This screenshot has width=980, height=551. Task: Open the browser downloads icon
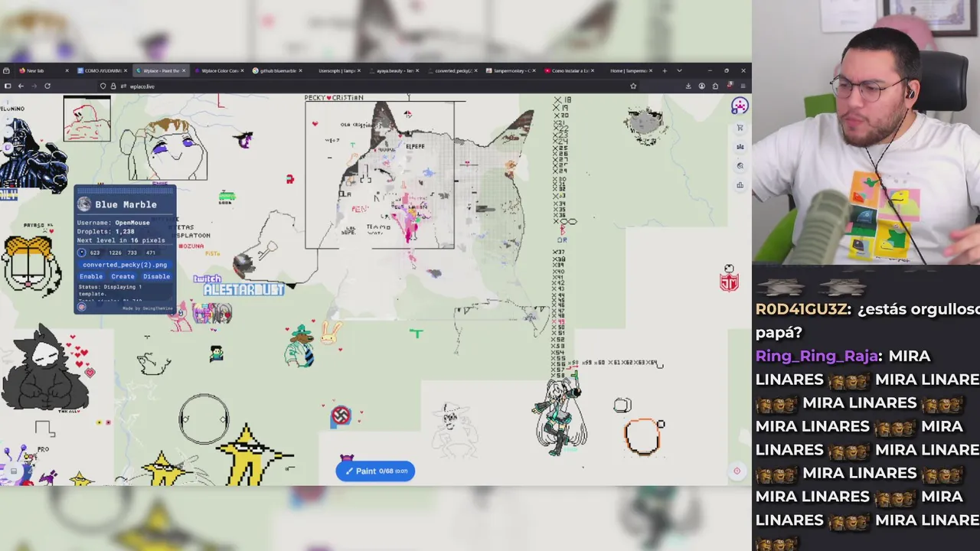click(x=688, y=86)
